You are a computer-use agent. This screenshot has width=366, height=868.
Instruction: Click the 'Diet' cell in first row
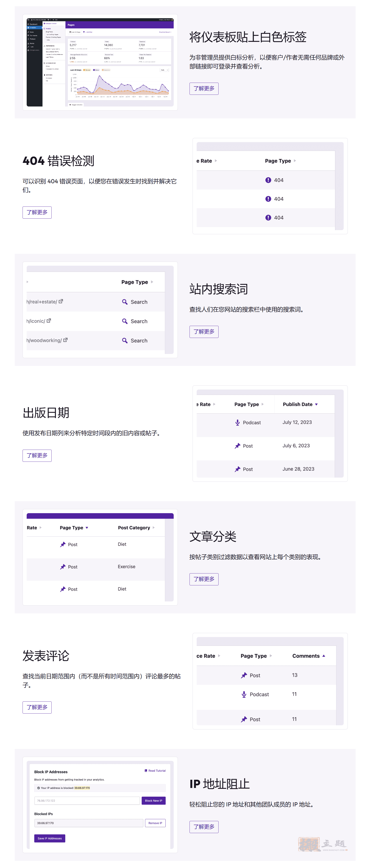click(122, 545)
